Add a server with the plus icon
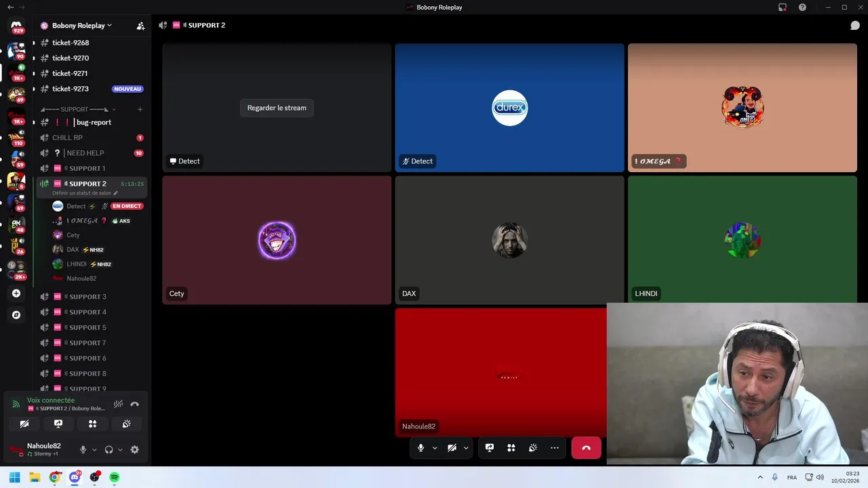 16,293
